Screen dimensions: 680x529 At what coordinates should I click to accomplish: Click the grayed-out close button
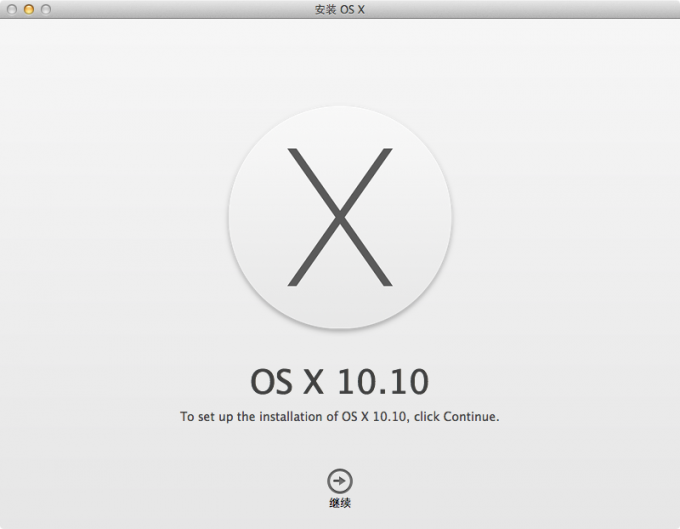[x=12, y=9]
